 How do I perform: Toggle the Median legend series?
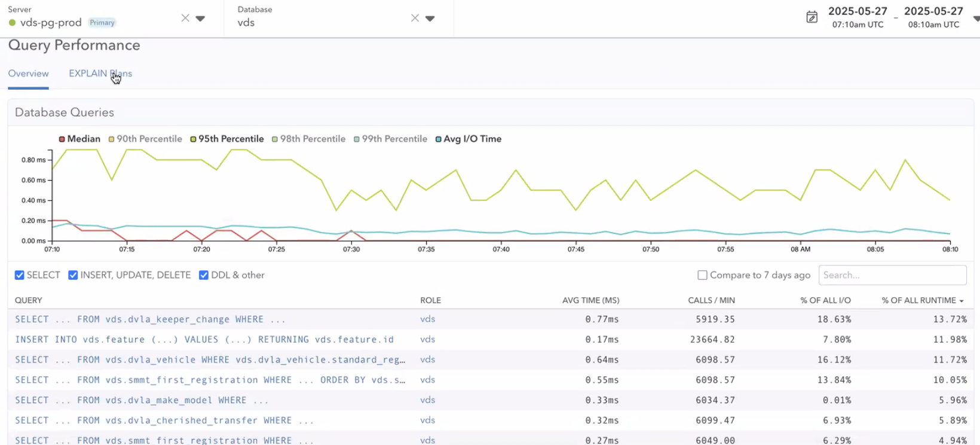pos(79,139)
